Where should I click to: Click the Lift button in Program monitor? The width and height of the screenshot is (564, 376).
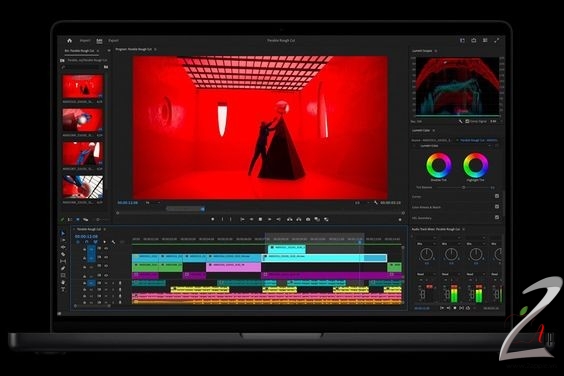[x=290, y=219]
